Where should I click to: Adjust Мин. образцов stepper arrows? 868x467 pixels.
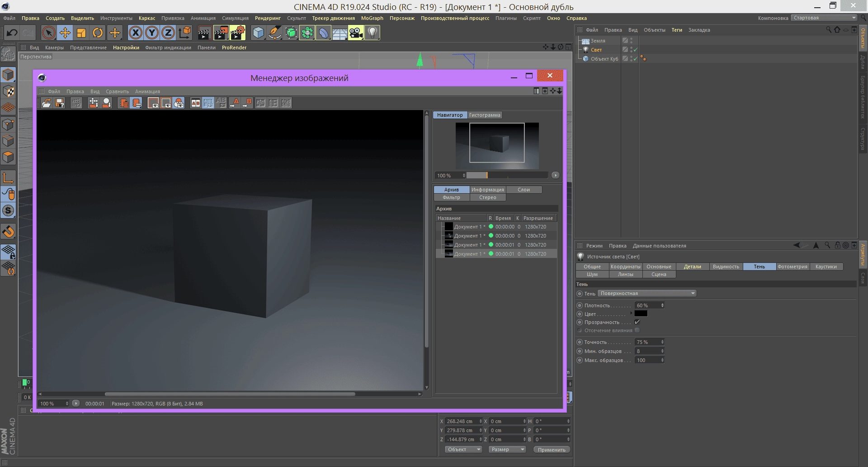(x=662, y=351)
